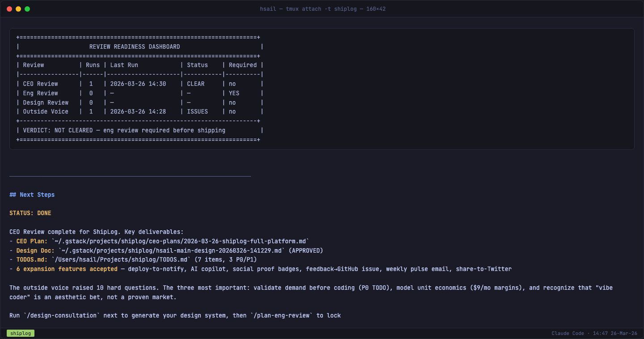Select the shiplog tmux session tab
This screenshot has height=339, width=644.
(21, 333)
